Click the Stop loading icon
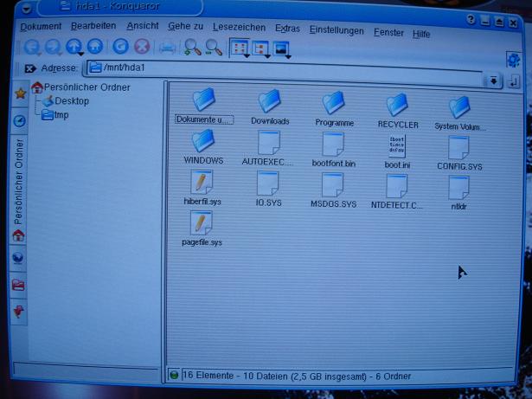The width and height of the screenshot is (532, 399). [142, 46]
